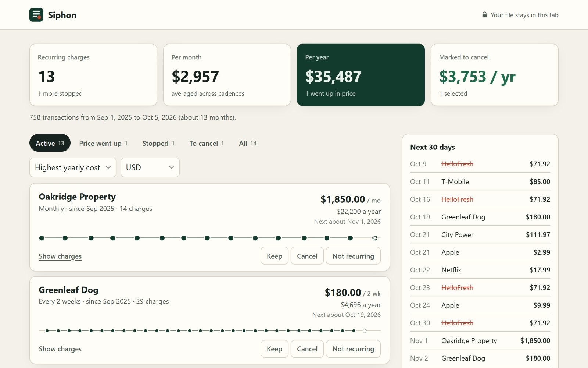Select the Marked to cancel summary card

495,75
